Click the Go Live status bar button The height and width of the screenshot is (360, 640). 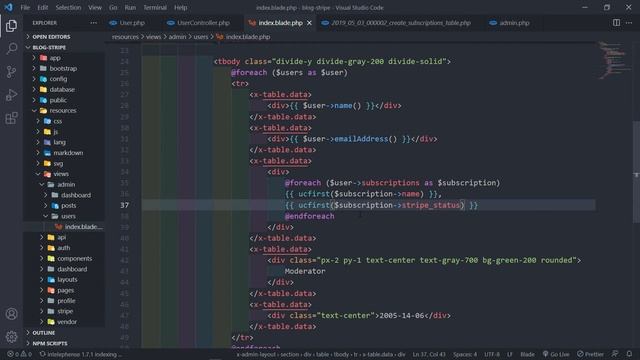click(556, 354)
